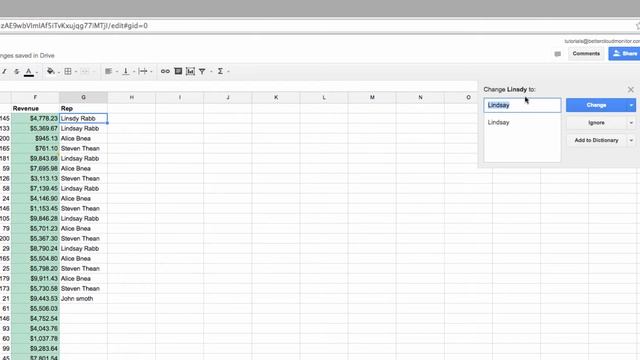Expand the Ignore button dropdown arrow

[631, 123]
